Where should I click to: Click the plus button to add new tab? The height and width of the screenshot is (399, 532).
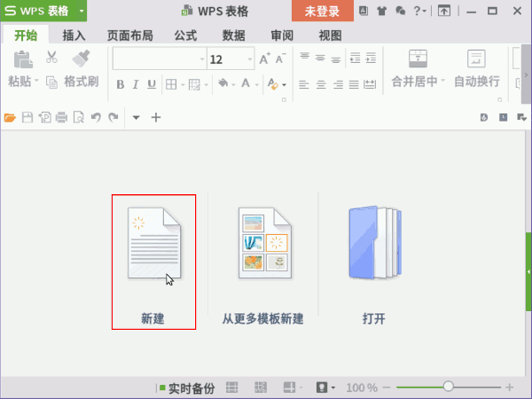[156, 117]
